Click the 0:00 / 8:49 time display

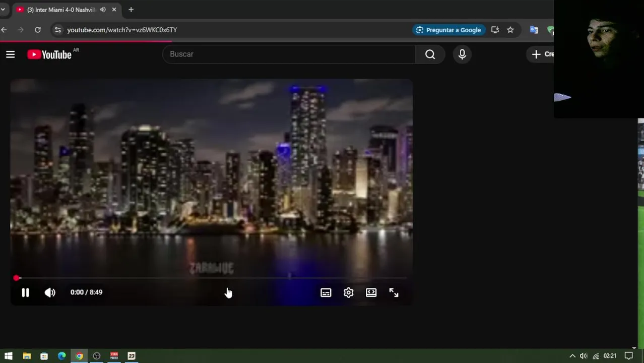[x=86, y=292]
